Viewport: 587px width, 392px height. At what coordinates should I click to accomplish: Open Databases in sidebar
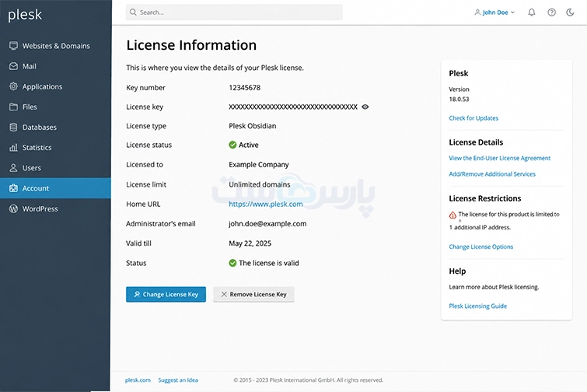click(x=55, y=128)
